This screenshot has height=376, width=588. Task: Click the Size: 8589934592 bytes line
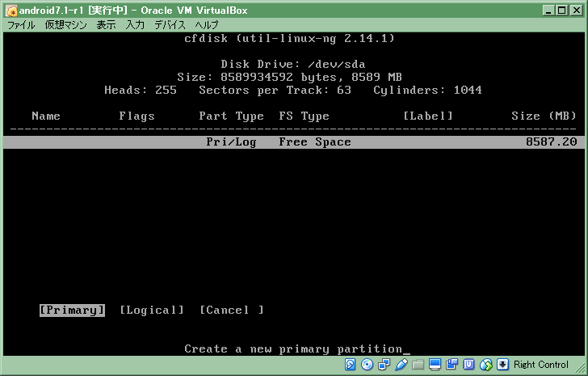(289, 78)
